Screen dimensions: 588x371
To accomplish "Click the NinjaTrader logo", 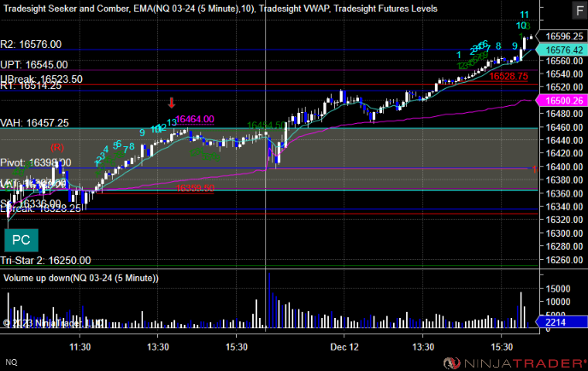I will [x=514, y=363].
